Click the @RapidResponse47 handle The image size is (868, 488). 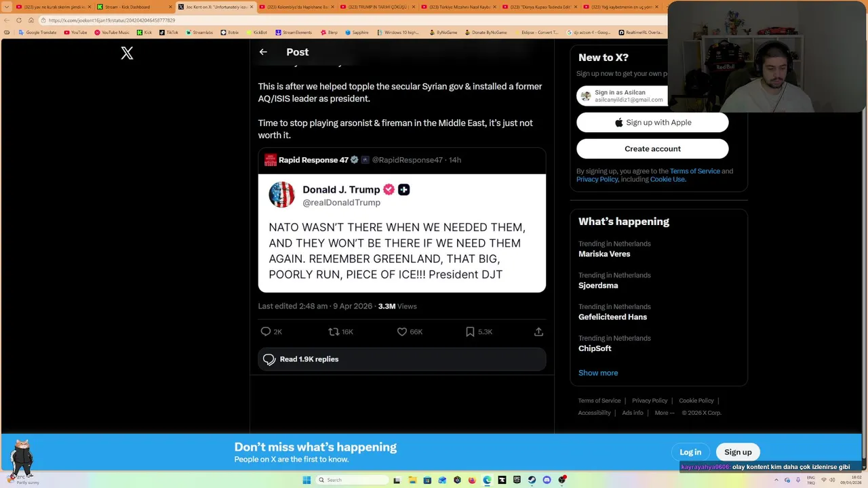[407, 160]
